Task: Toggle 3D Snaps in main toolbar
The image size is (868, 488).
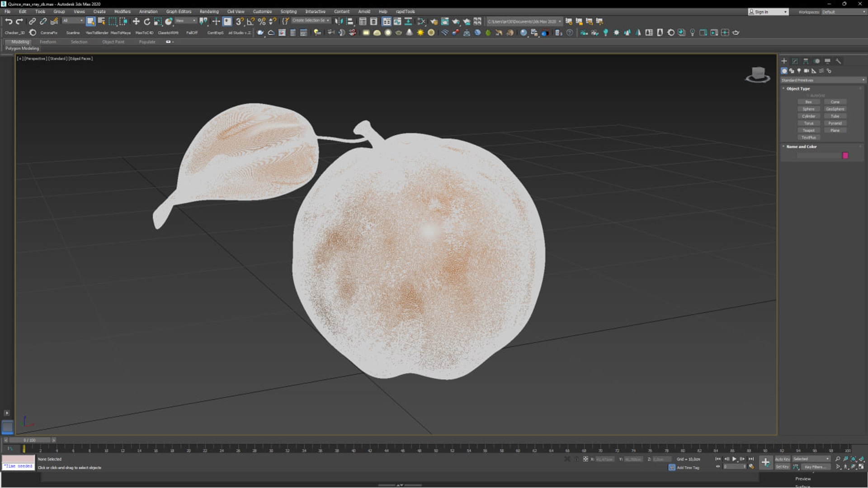Action: click(x=240, y=21)
